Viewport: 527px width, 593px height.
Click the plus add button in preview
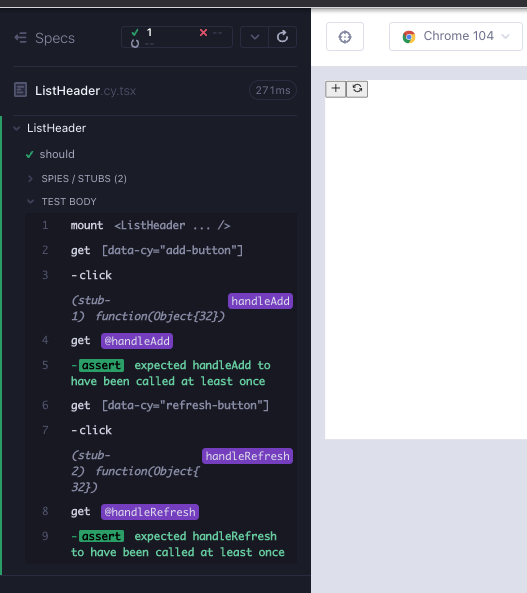[336, 89]
